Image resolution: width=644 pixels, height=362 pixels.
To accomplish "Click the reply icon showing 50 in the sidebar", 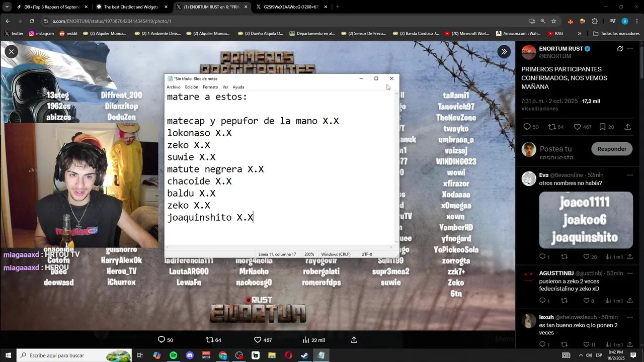I will (x=527, y=127).
